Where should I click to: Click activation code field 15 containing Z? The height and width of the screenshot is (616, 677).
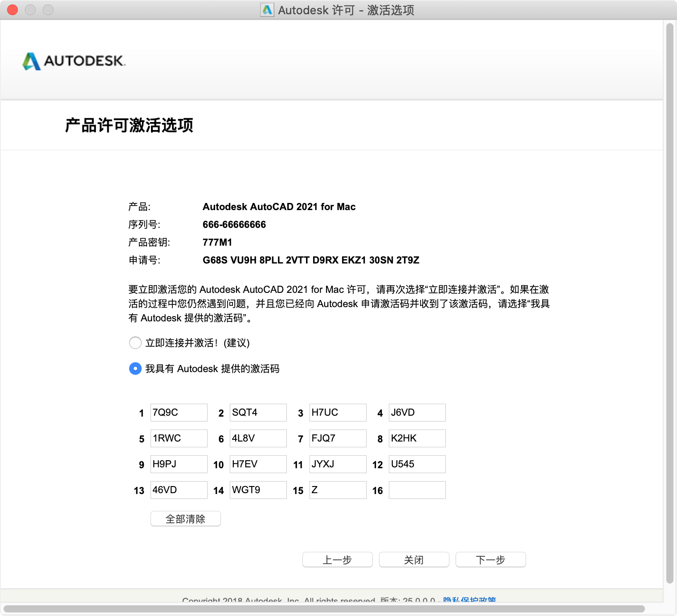coord(338,490)
